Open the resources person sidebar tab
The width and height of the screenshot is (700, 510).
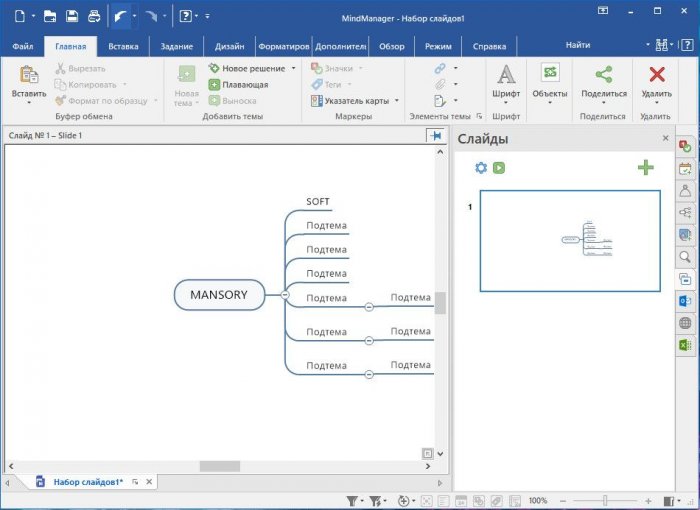685,191
